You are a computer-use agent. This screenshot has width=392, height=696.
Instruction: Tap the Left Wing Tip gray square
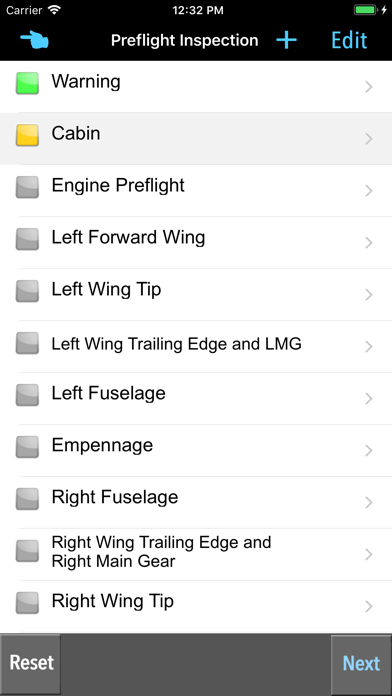pos(27,291)
